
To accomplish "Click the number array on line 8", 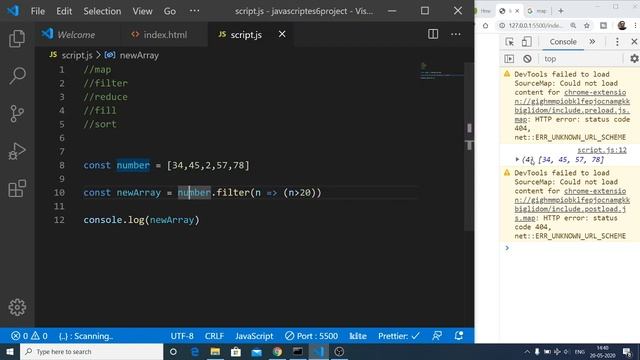I will [208, 165].
